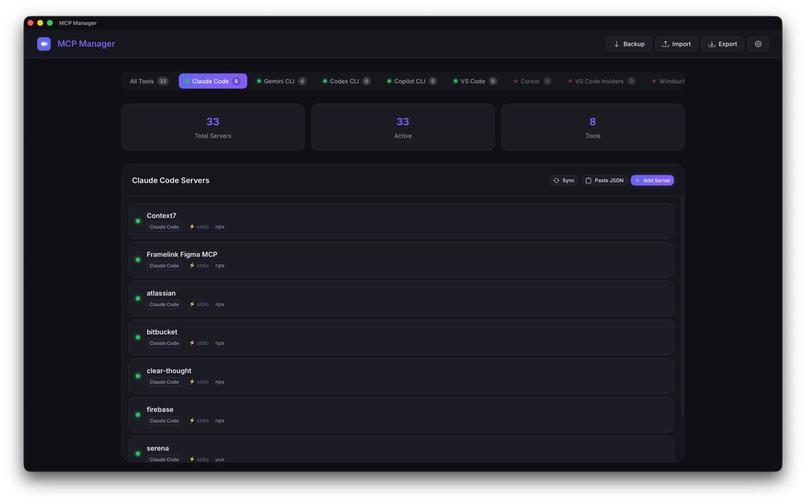Screen dimensions: 806x503
Task: Click the Add Server button
Action: pos(652,180)
